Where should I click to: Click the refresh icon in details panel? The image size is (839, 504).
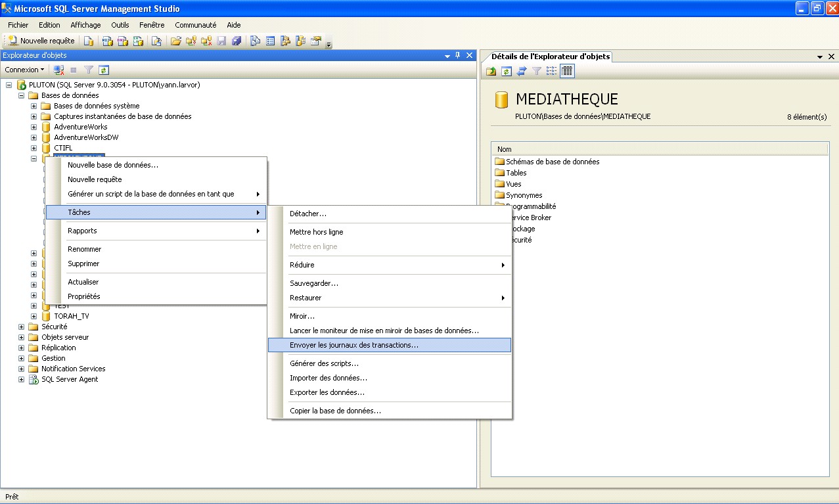coord(506,71)
